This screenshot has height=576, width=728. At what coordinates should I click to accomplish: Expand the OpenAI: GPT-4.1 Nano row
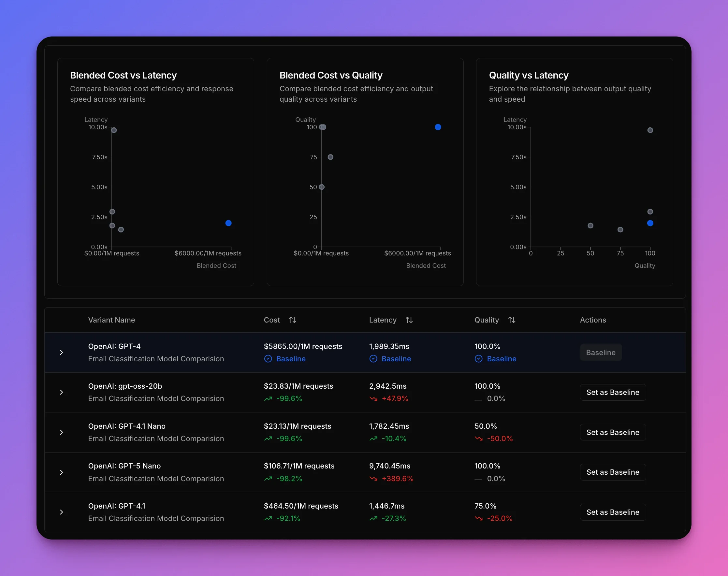(61, 432)
